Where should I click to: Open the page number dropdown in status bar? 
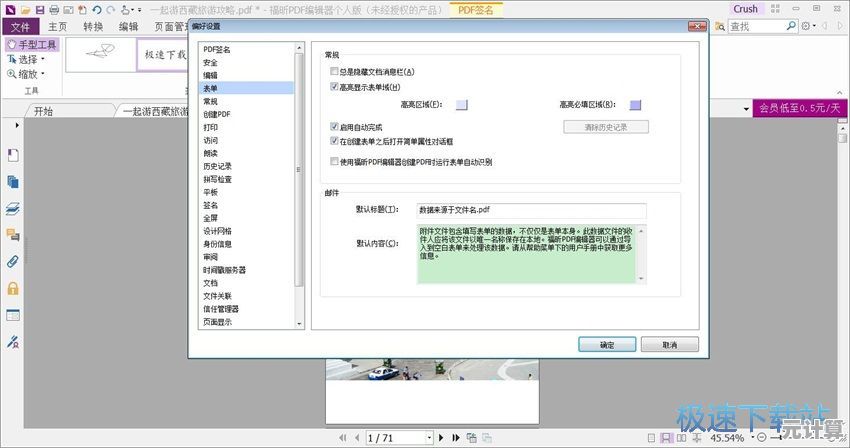click(x=431, y=438)
